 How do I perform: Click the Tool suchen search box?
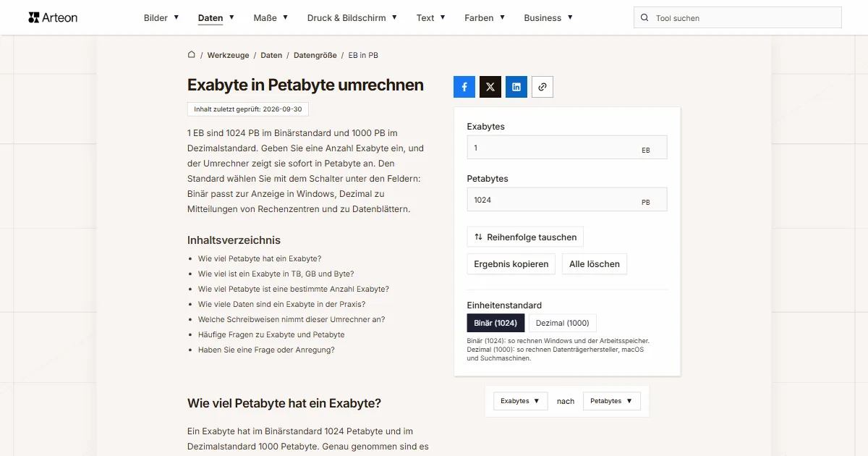[x=738, y=18]
